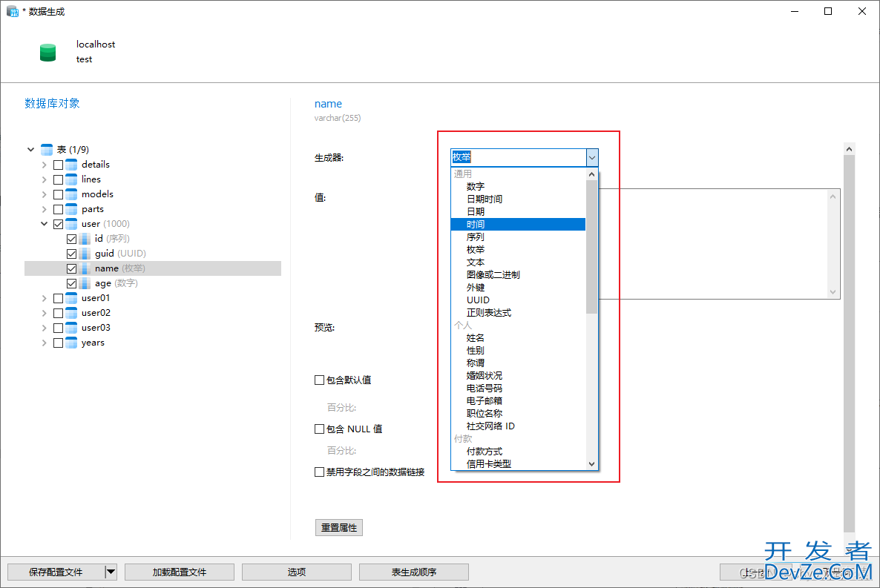This screenshot has height=588, width=880.
Task: Uncheck the age column checkbox
Action: pyautogui.click(x=72, y=284)
